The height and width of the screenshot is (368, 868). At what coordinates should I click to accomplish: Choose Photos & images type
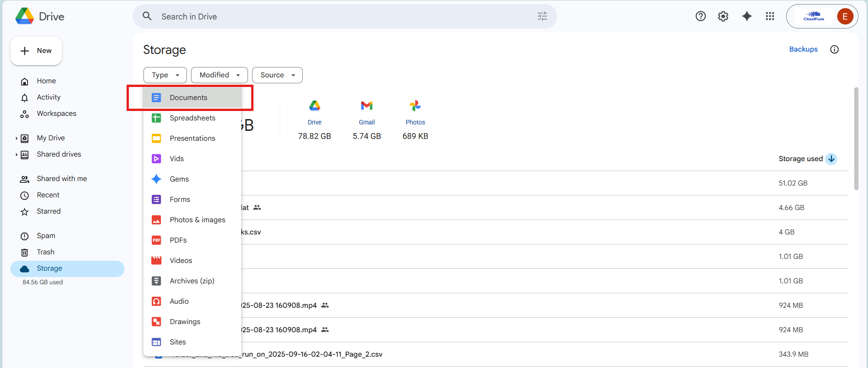point(192,220)
